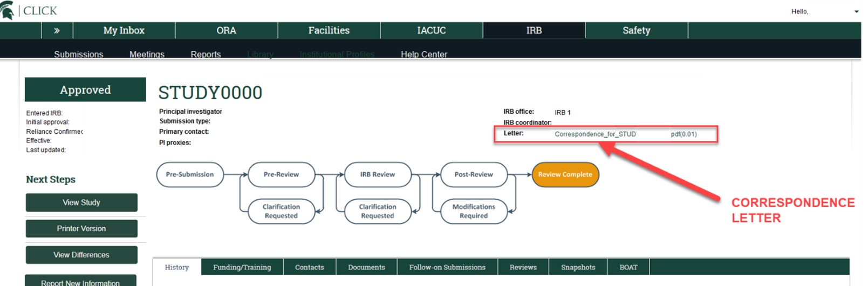Image resolution: width=868 pixels, height=286 pixels.
Task: Select the IACUC navigation tab
Action: [431, 31]
